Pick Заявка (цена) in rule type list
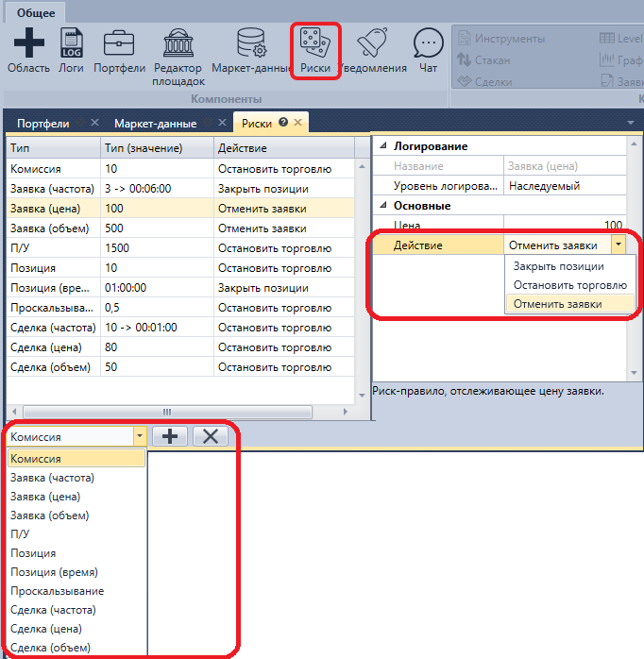 76,497
